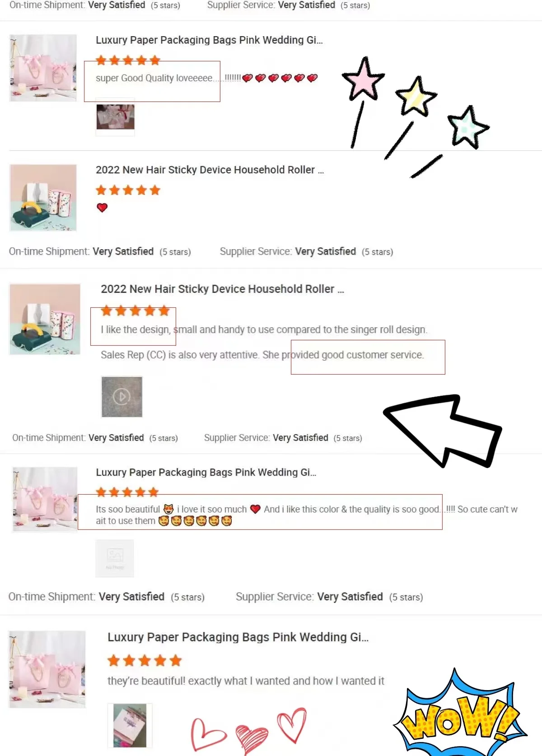This screenshot has width=542, height=756.
Task: Click the 'they're beautiful! exactly what I wanted' review text
Action: tap(246, 681)
